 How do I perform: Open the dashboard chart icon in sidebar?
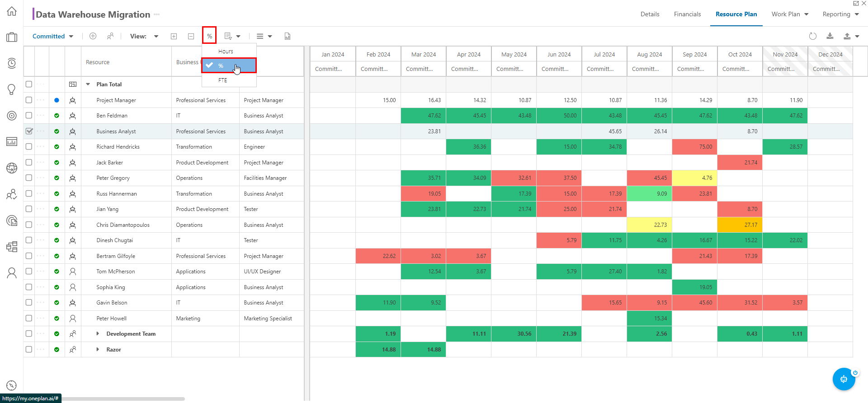12,142
